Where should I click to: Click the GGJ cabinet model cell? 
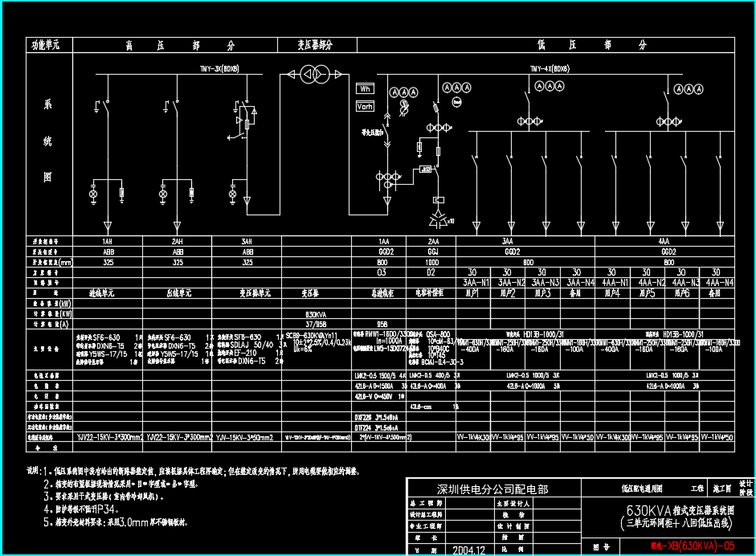point(432,251)
